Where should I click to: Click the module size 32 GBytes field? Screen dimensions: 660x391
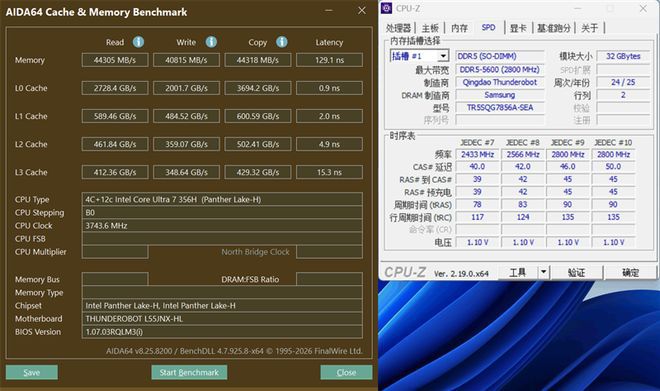point(623,56)
